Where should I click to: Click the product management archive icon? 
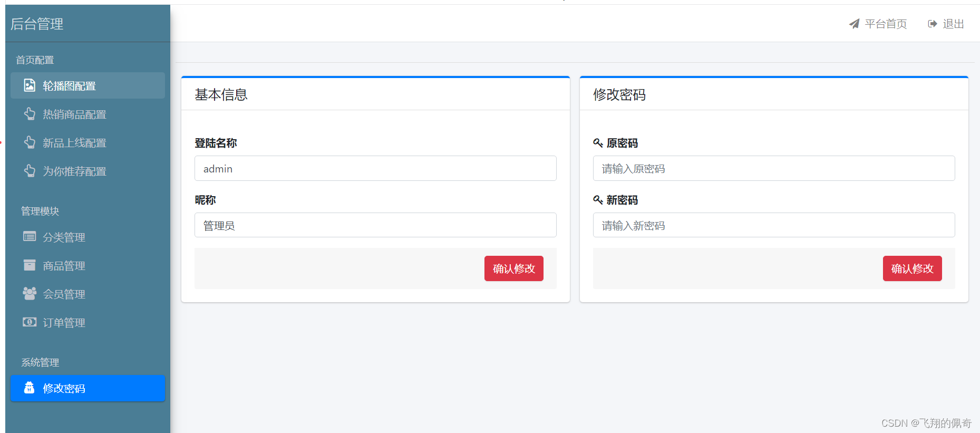(x=30, y=265)
